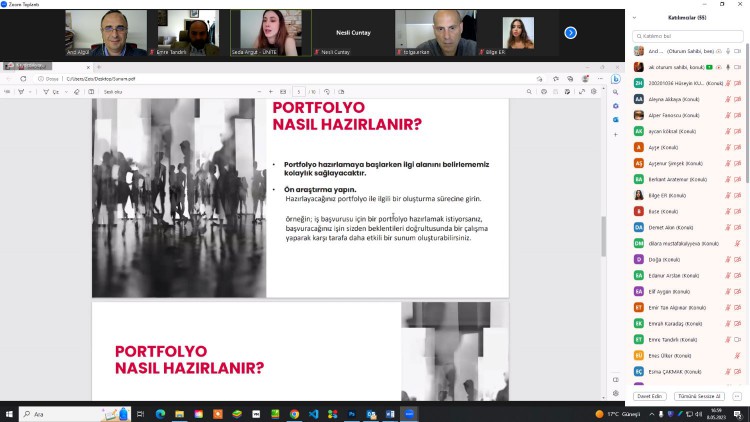Click the participants list scrollbar
The image size is (750, 422).
pos(747,113)
